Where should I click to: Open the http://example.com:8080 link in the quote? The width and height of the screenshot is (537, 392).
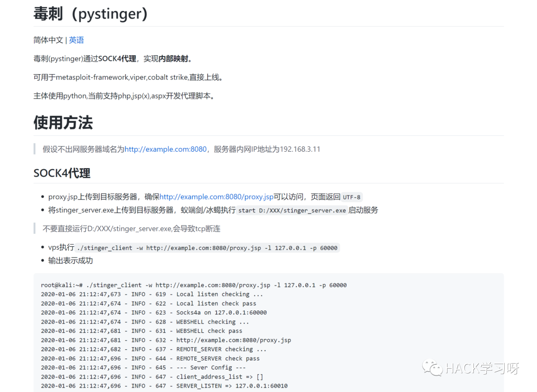pyautogui.click(x=166, y=149)
